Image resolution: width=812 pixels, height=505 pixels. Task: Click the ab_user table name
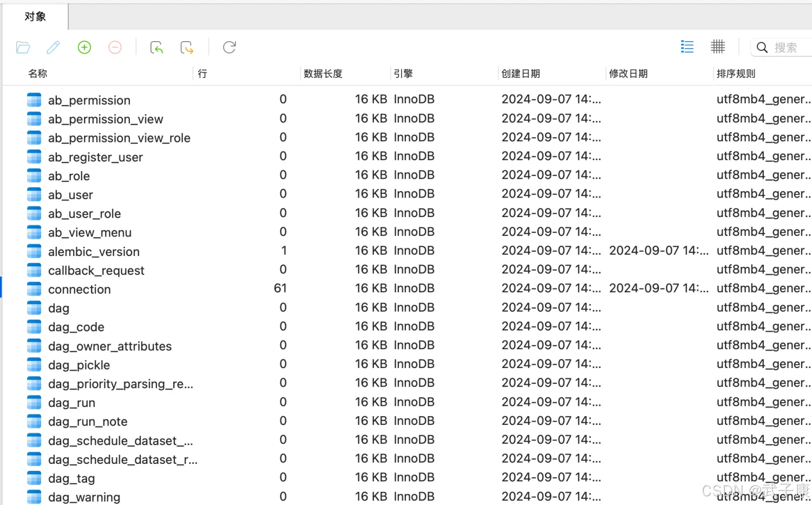70,195
